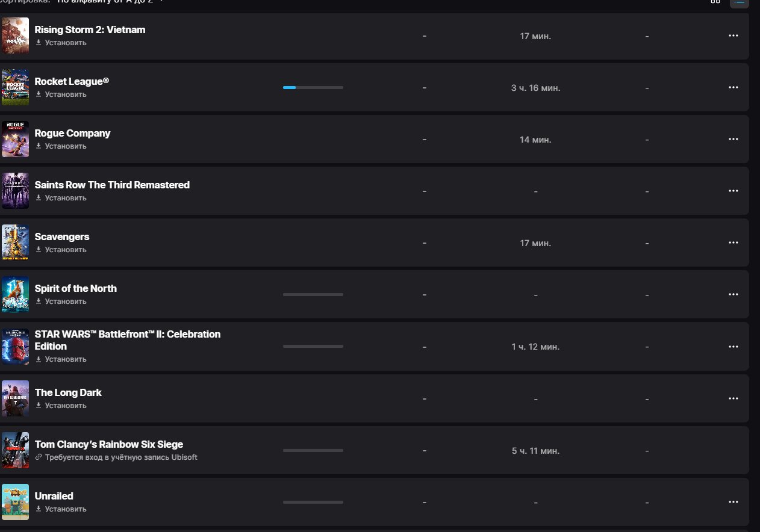Image resolution: width=760 pixels, height=532 pixels.
Task: Open the more options menu for Rogue Company
Action: click(x=733, y=139)
